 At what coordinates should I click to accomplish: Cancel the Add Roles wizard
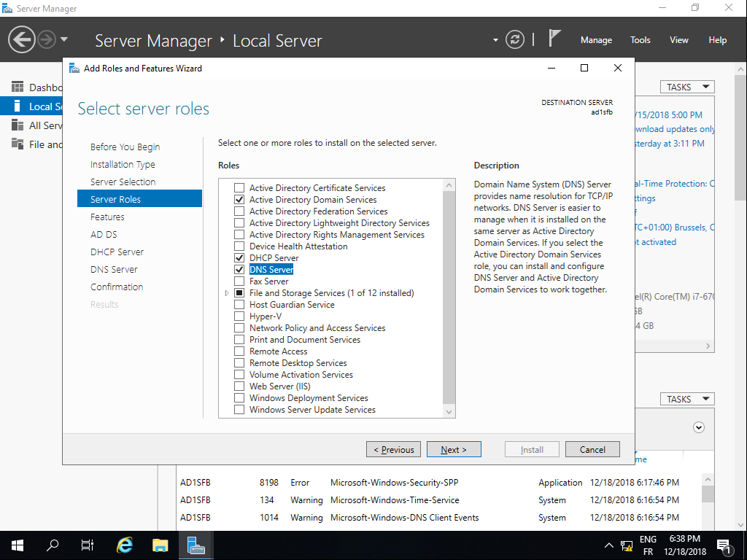click(592, 449)
